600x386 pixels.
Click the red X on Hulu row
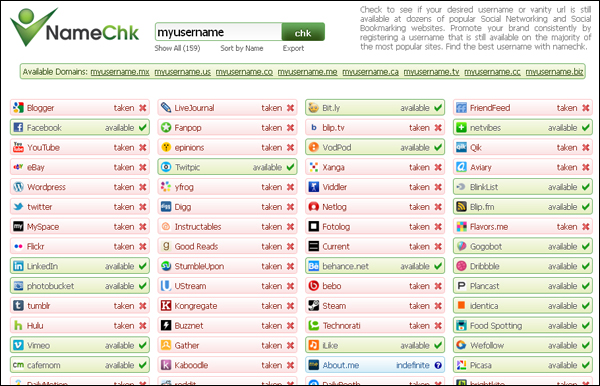click(x=143, y=326)
